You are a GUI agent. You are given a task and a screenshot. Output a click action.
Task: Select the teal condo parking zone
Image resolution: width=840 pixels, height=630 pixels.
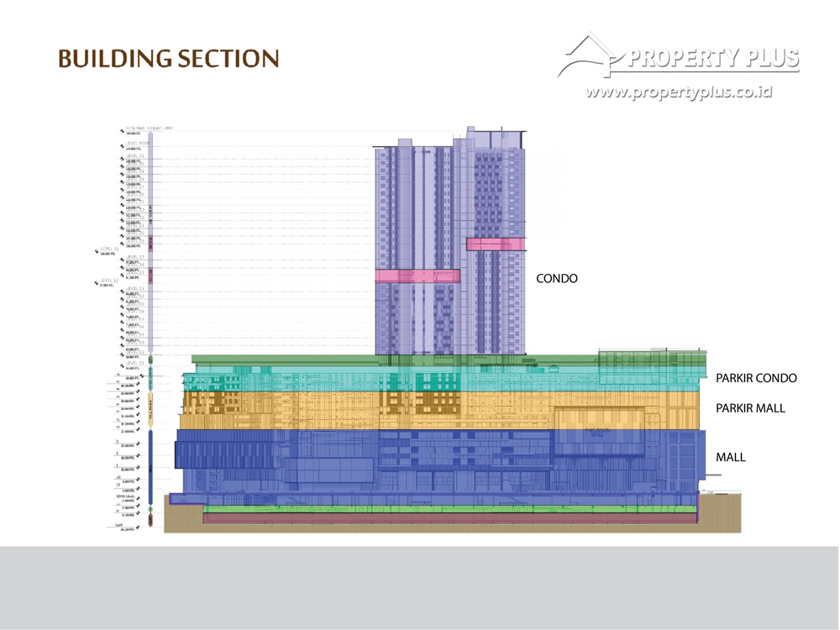coord(546,380)
